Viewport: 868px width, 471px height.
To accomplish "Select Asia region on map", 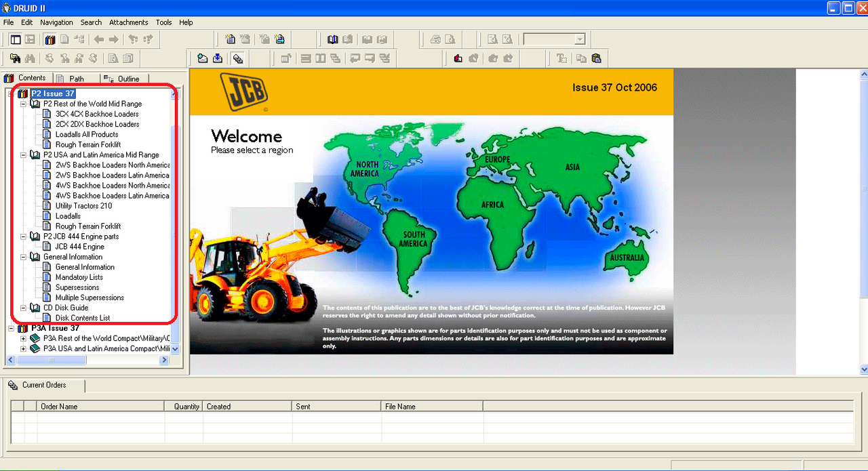I will coord(572,167).
